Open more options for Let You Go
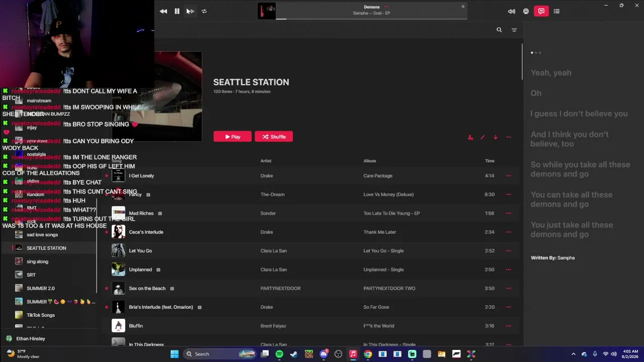 (509, 251)
